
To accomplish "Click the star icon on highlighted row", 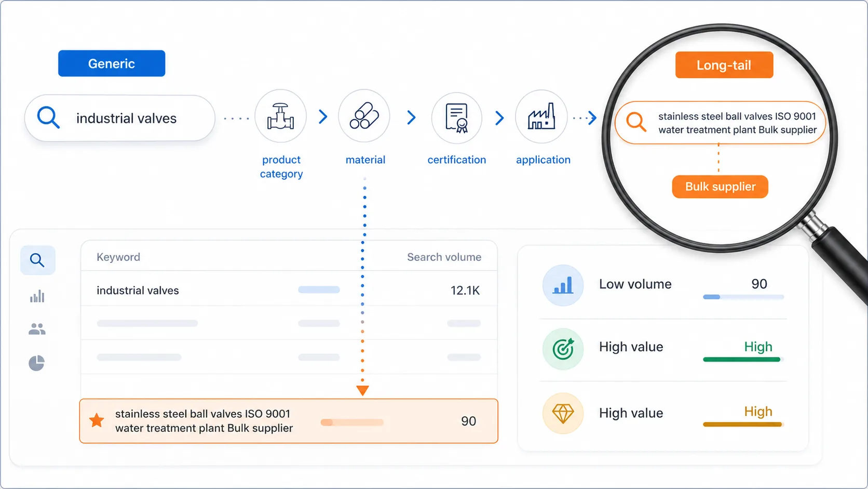I will pyautogui.click(x=97, y=420).
